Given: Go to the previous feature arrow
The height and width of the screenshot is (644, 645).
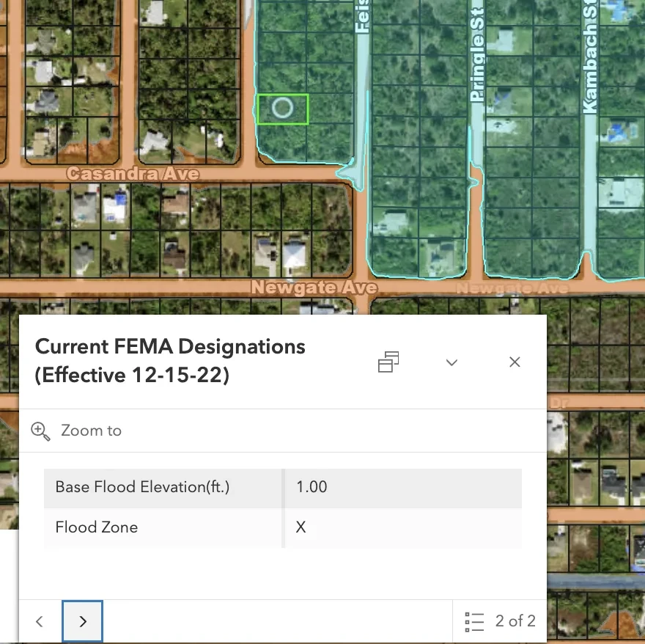Looking at the screenshot, I should pyautogui.click(x=40, y=621).
